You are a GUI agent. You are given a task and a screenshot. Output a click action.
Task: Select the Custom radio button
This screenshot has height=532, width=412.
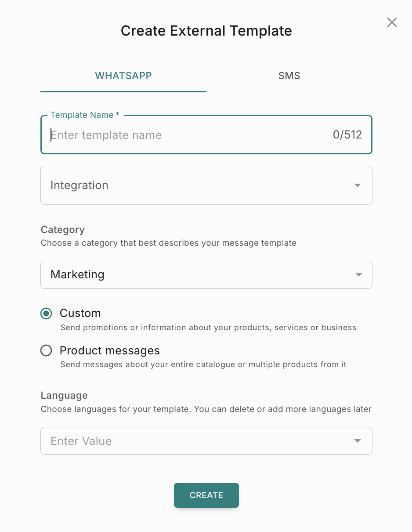46,313
